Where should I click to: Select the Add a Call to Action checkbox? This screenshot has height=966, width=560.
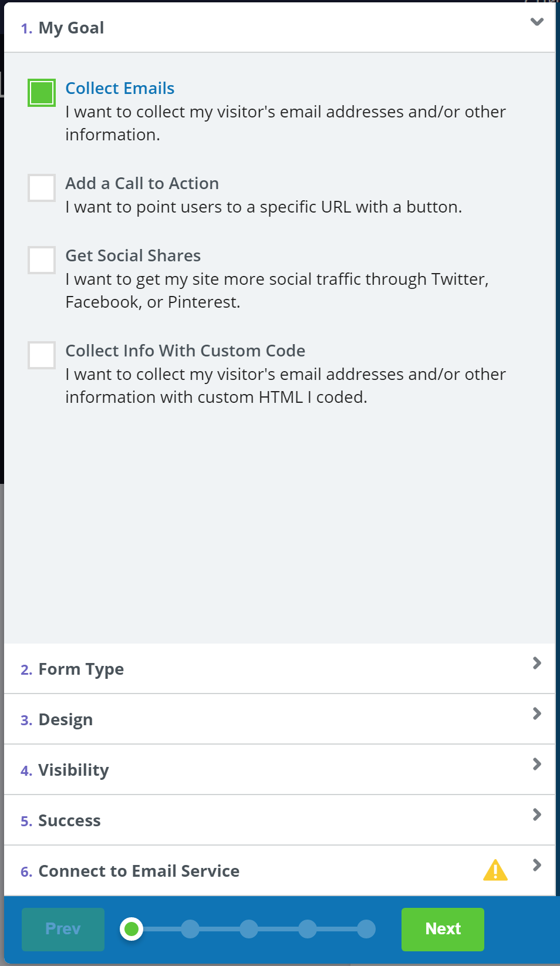[42, 188]
